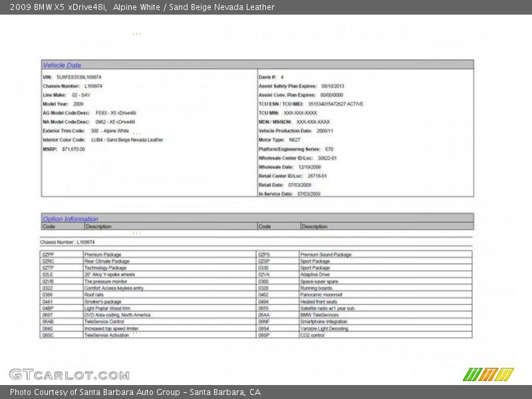The width and height of the screenshot is (532, 399).
Task: Click the Vehicle Data section header
Action: pos(62,65)
